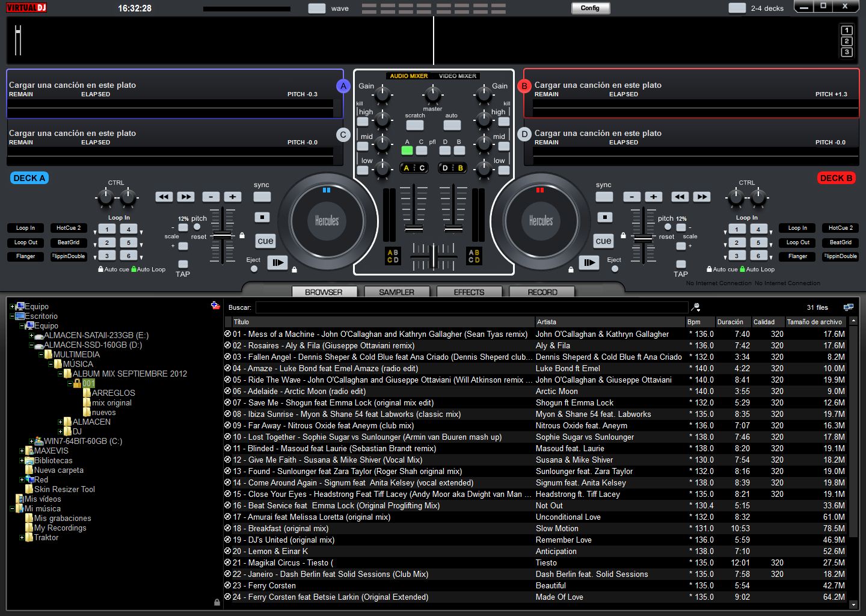Viewport: 866px width, 616px height.
Task: Expand the WIN7-64BIT-60GB (C:) drive
Action: (31, 442)
